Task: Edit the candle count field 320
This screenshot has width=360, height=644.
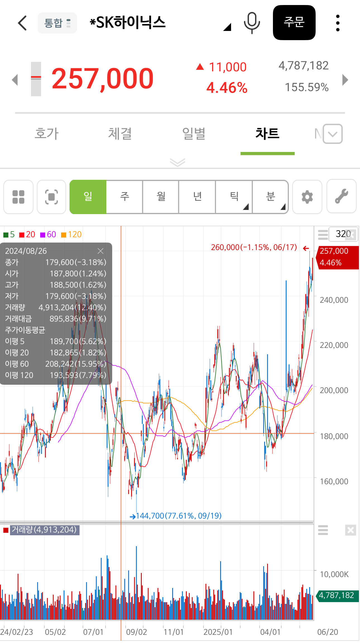Action: (343, 234)
